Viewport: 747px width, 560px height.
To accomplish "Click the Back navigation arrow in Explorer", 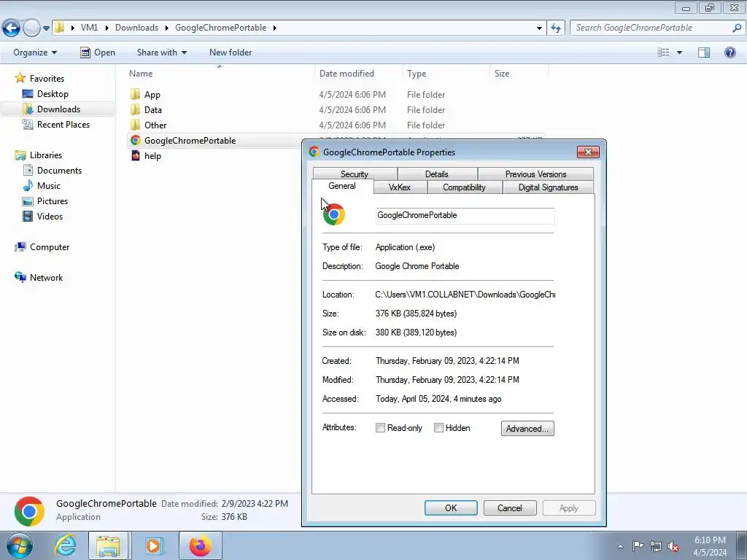I will pyautogui.click(x=12, y=28).
